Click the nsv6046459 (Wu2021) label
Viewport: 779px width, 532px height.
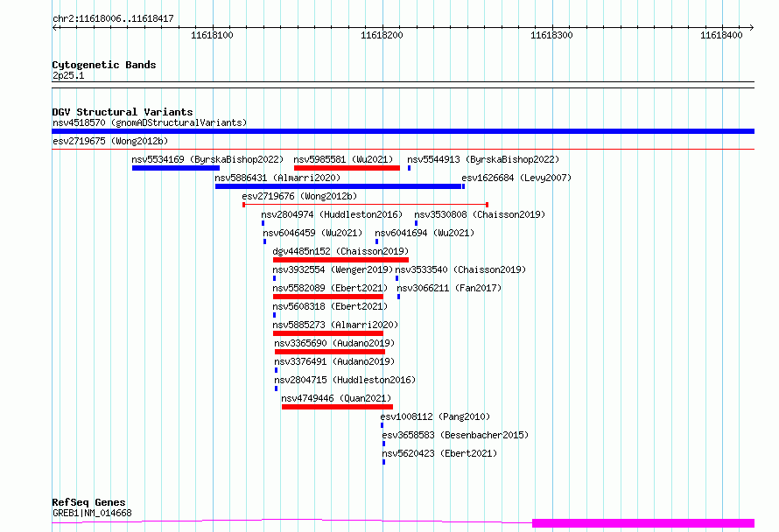pyautogui.click(x=313, y=233)
